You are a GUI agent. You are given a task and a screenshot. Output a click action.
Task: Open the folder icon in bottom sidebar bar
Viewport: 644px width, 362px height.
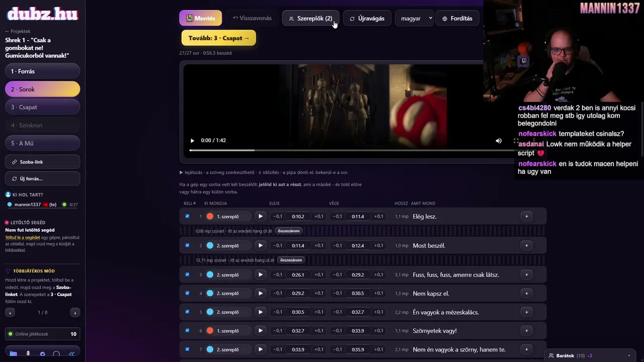pyautogui.click(x=14, y=354)
